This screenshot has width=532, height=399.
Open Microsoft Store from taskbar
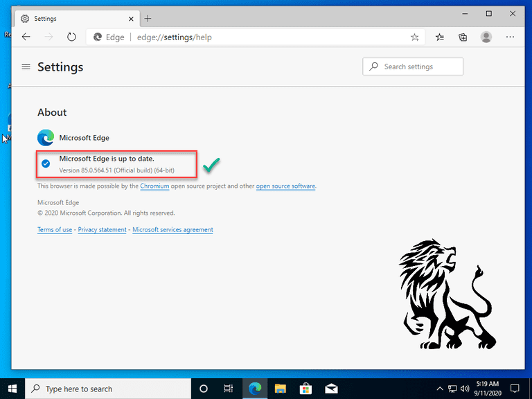click(x=305, y=389)
